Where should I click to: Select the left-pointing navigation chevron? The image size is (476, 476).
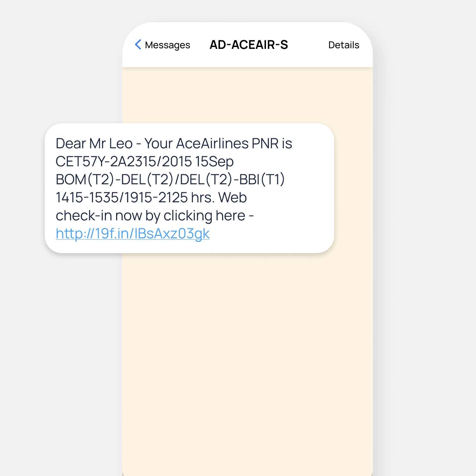pyautogui.click(x=138, y=45)
